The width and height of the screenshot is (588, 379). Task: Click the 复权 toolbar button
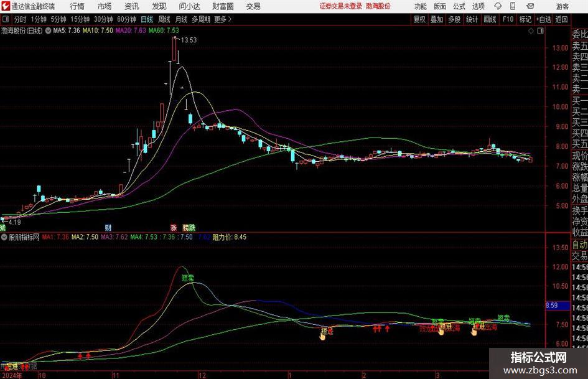(419, 19)
